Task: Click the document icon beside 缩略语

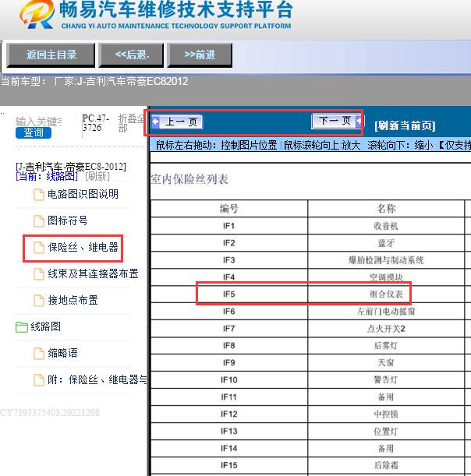Action: pyautogui.click(x=38, y=354)
